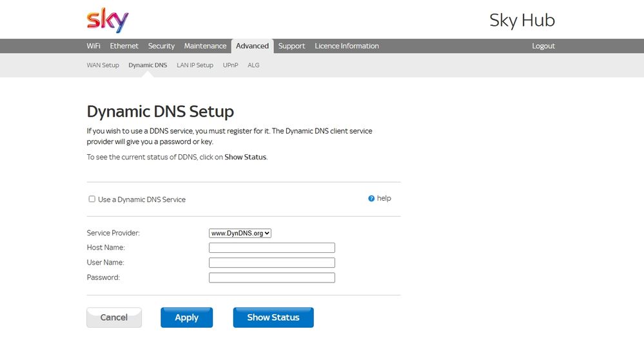Apply the Dynamic DNS settings

click(187, 317)
